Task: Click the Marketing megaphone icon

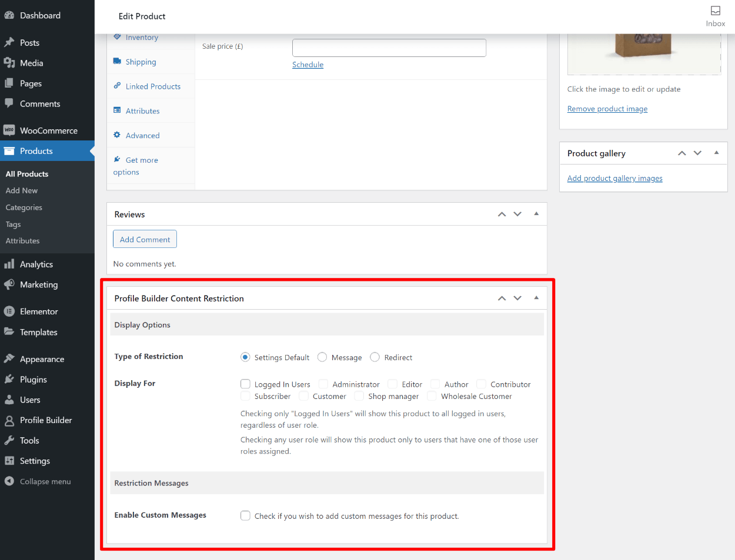Action: pyautogui.click(x=9, y=284)
